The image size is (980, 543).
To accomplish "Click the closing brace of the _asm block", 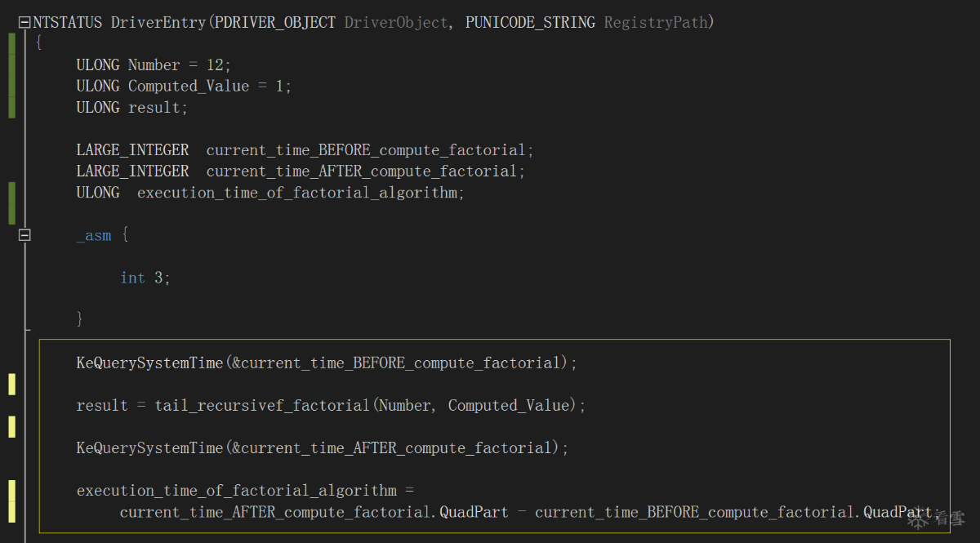I will pyautogui.click(x=80, y=319).
